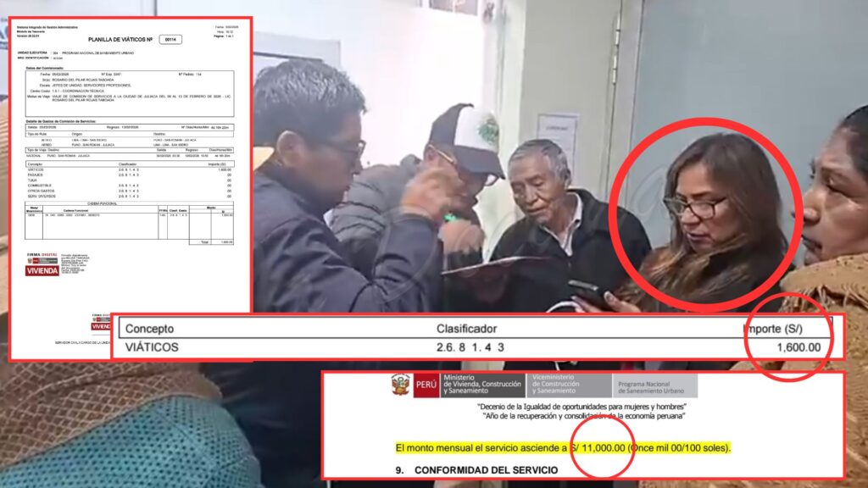The height and width of the screenshot is (488, 868).
Task: Click the 00114 document number box
Action: (x=171, y=40)
